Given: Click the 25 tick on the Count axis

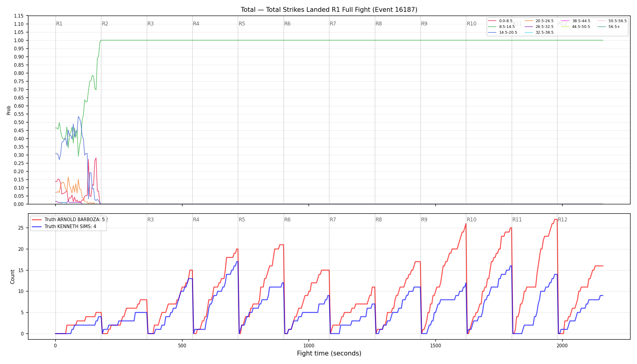Looking at the screenshot, I should coord(21,228).
